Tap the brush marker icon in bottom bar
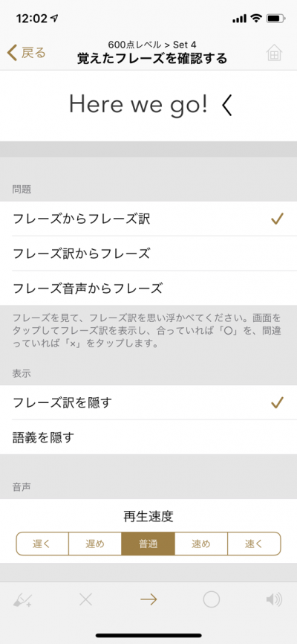 [22, 600]
